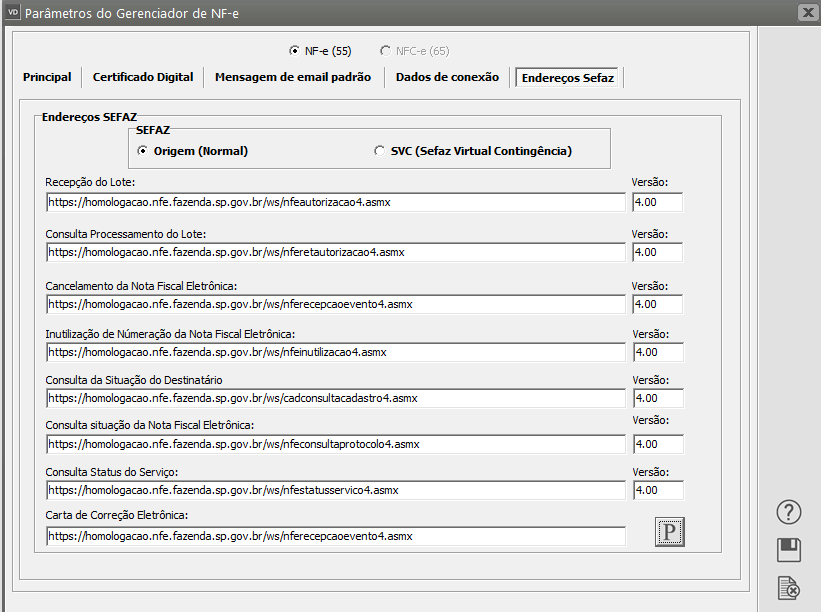This screenshot has width=821, height=612.
Task: Click the floppy disk save icon
Action: pyautogui.click(x=789, y=550)
